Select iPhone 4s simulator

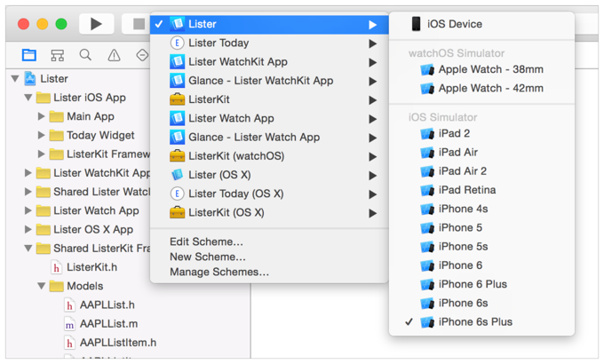(482, 210)
